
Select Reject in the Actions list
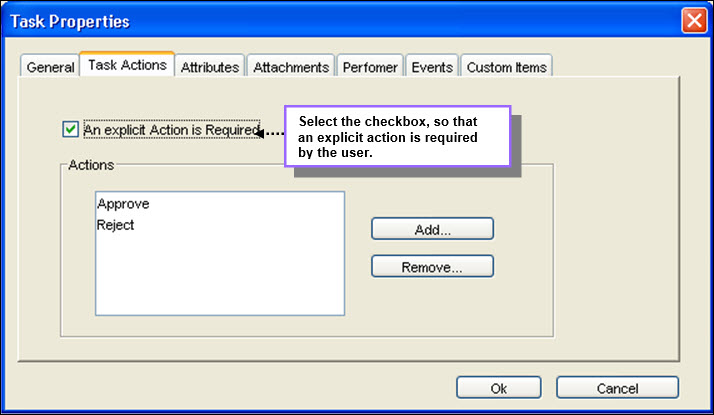point(115,225)
